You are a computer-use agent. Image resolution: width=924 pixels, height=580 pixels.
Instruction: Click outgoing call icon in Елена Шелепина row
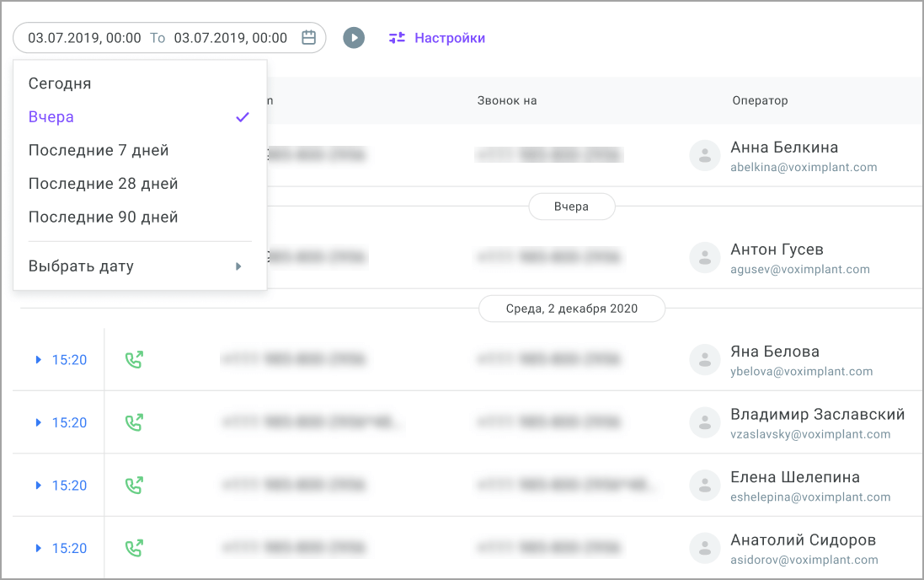pyautogui.click(x=135, y=485)
